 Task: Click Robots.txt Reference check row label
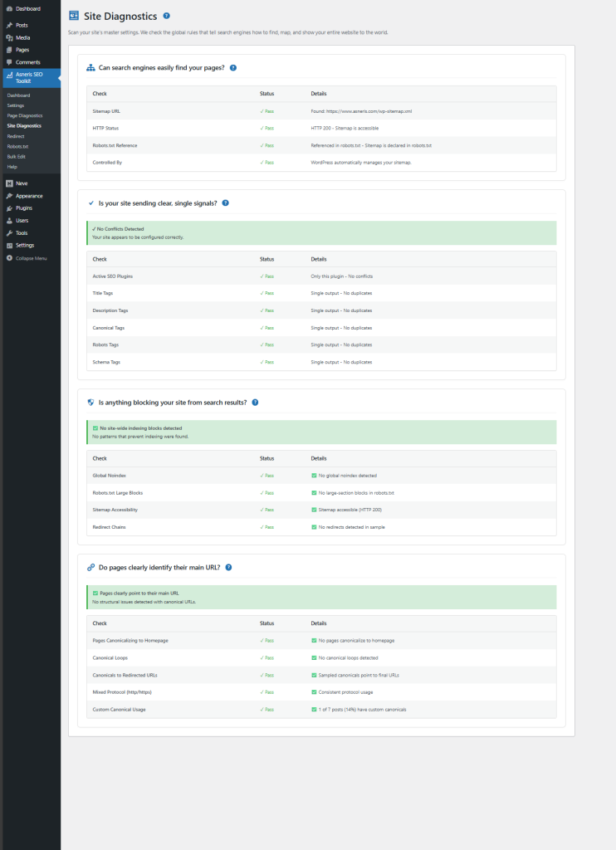[115, 145]
